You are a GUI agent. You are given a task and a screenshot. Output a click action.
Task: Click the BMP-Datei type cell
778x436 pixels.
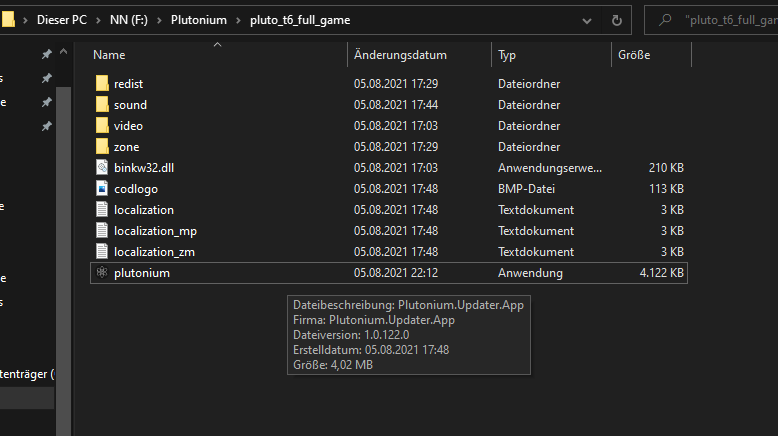click(526, 189)
